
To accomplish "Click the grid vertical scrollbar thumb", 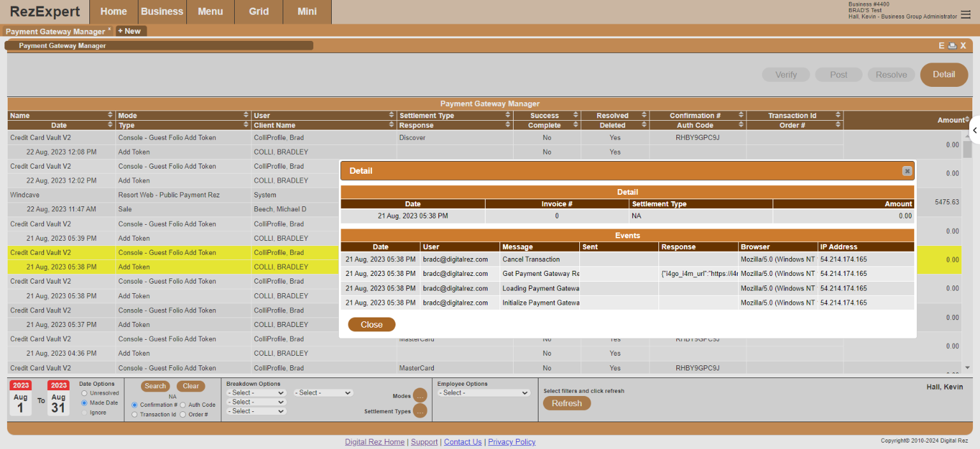I will click(x=967, y=149).
